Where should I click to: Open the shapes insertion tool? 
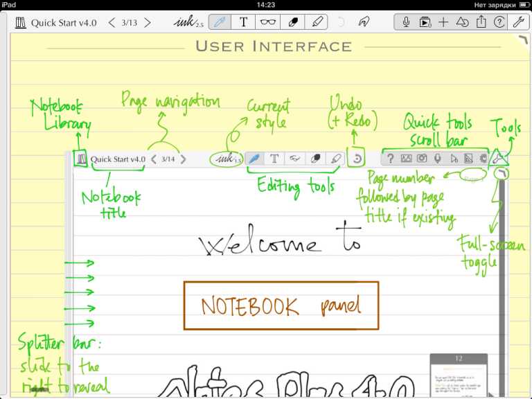coord(462,22)
